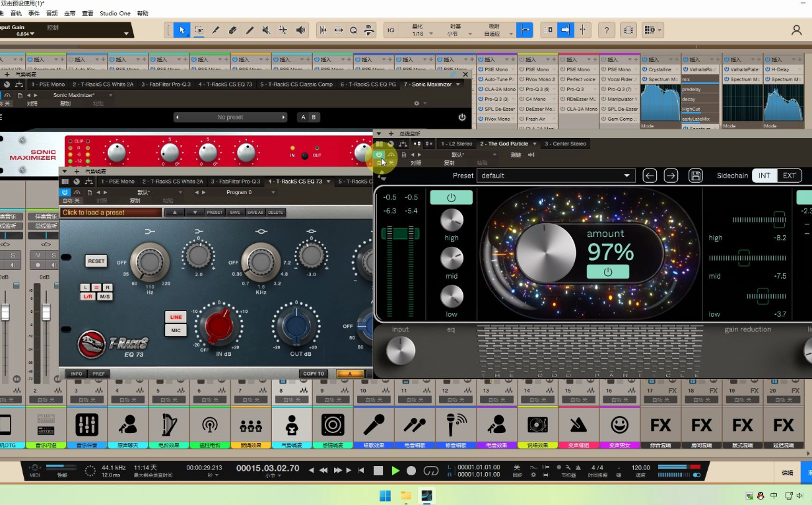The image size is (812, 505).
Task: Click the Stop button in transport
Action: [378, 471]
